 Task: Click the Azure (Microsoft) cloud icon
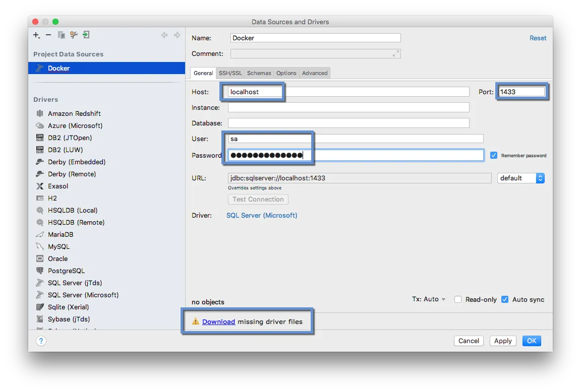pyautogui.click(x=40, y=125)
